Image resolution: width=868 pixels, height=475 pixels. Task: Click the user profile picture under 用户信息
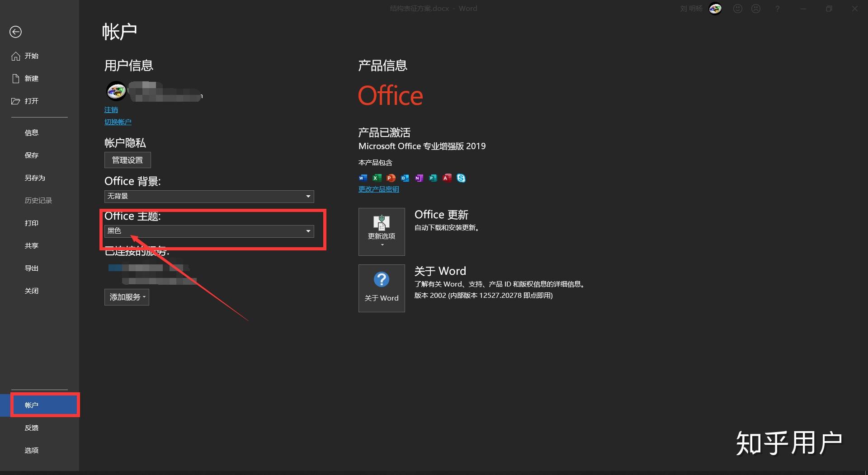click(116, 91)
